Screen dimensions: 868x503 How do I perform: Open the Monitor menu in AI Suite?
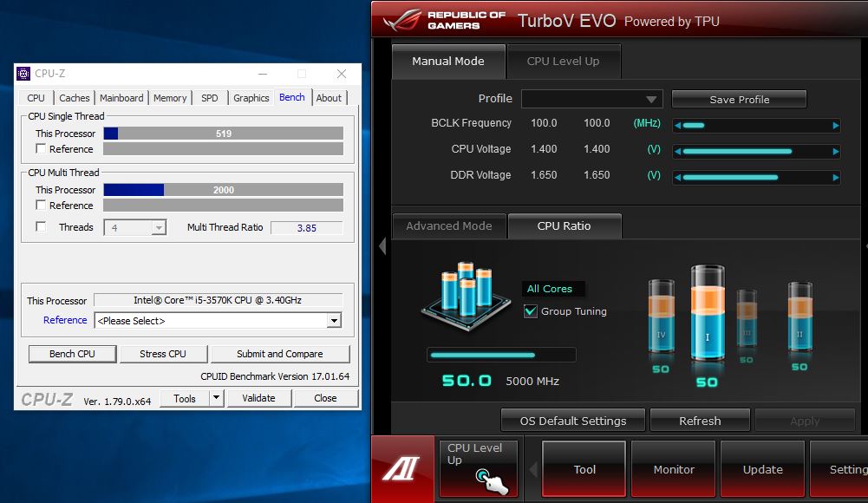(x=674, y=469)
